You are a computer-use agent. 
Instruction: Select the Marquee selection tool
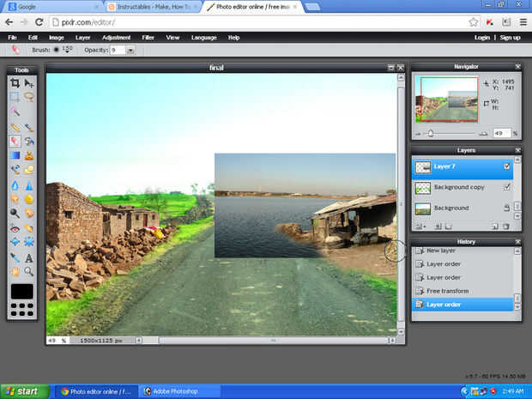15,97
